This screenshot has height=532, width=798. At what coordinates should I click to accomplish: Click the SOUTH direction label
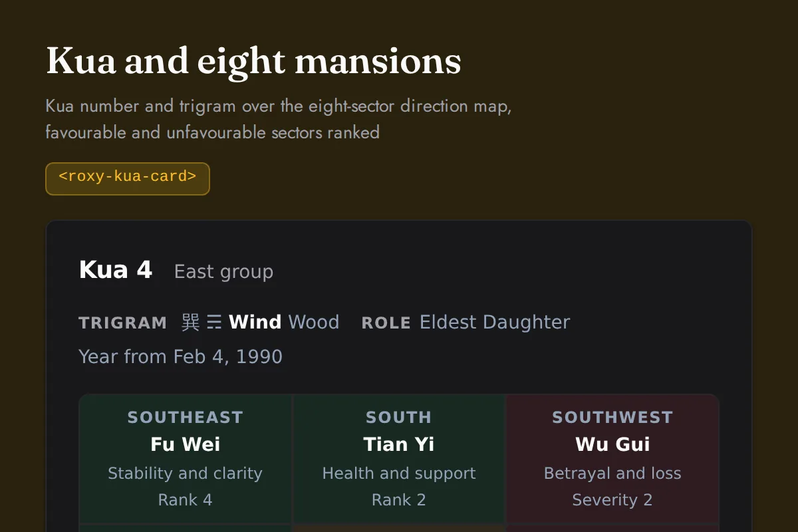(x=399, y=418)
